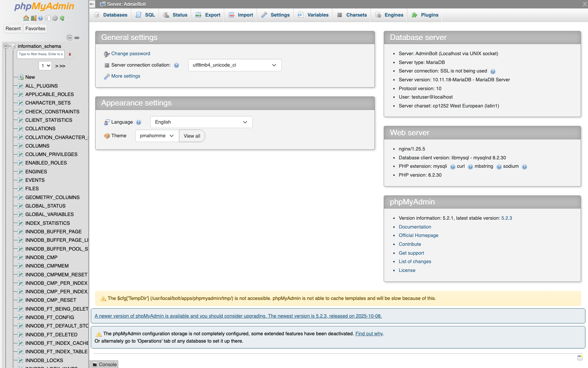Click the Favorites button

click(35, 29)
